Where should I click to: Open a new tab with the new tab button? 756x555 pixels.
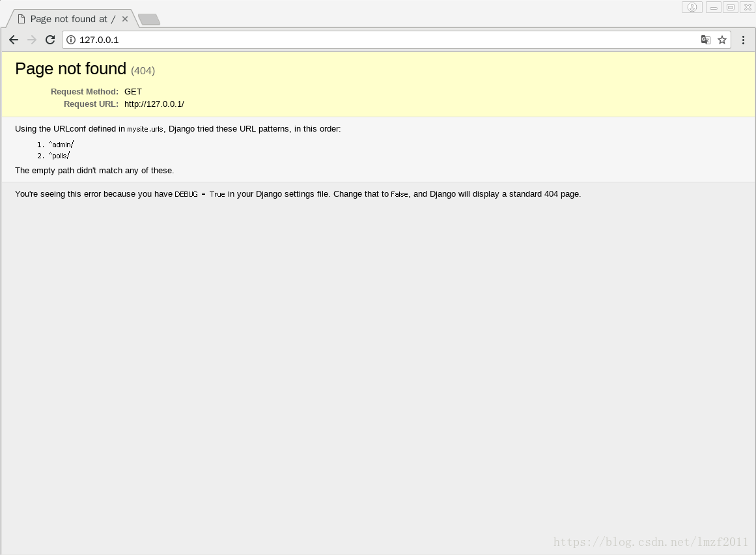[149, 20]
